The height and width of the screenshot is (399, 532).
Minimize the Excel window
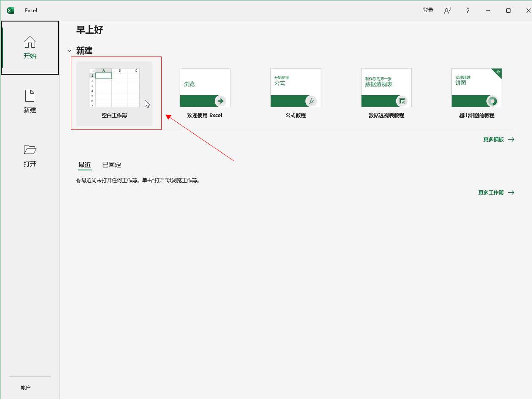pyautogui.click(x=488, y=11)
